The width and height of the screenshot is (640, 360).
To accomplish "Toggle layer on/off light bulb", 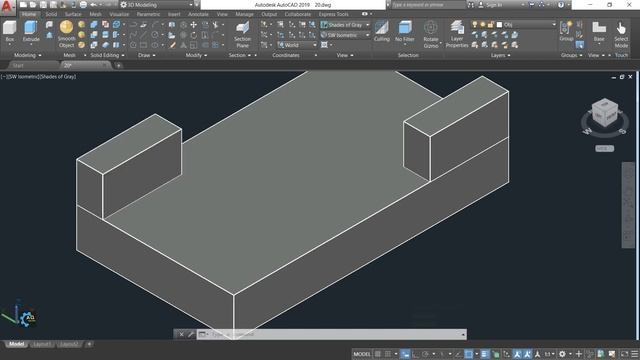I will click(474, 25).
